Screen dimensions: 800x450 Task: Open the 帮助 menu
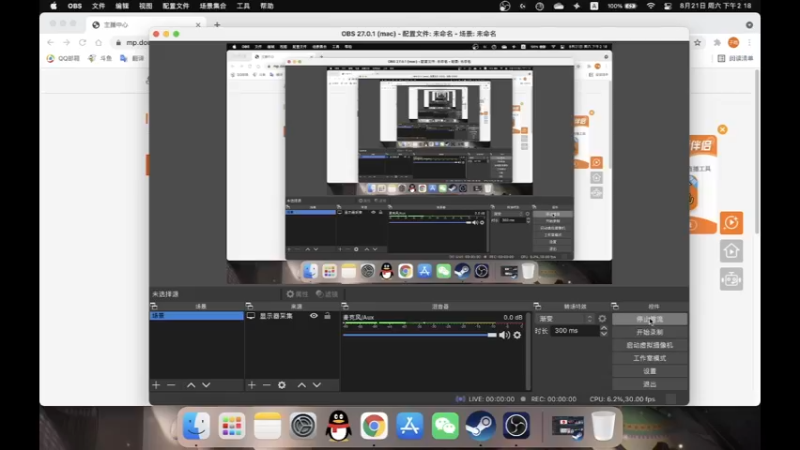point(267,6)
